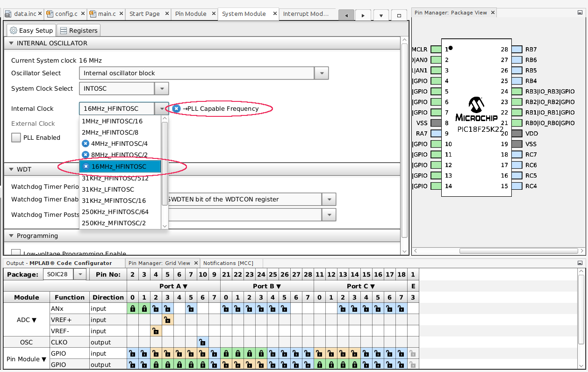Toggle GPIO output lock for Port A pin 2
This screenshot has width=588, height=372.
156,365
